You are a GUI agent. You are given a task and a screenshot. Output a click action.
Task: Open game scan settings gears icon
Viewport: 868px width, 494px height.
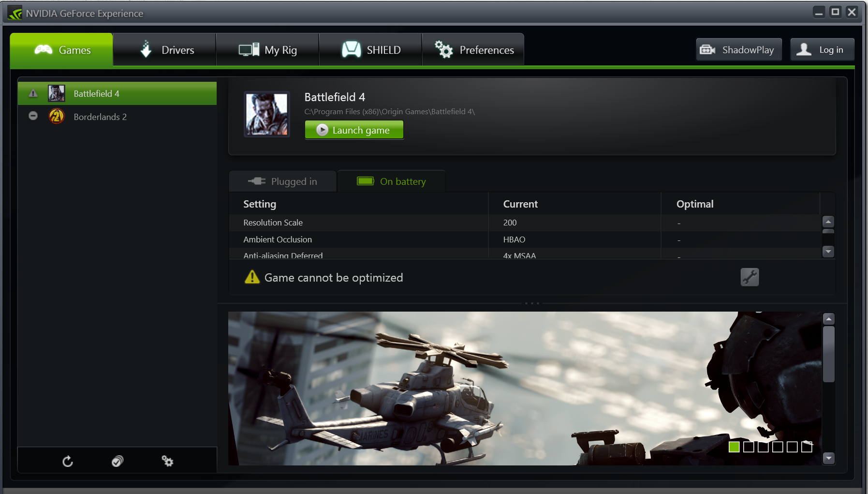167,461
